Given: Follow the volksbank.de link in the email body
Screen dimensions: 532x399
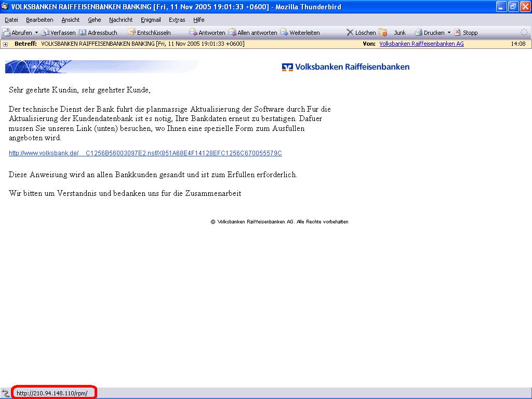Looking at the screenshot, I should point(145,153).
